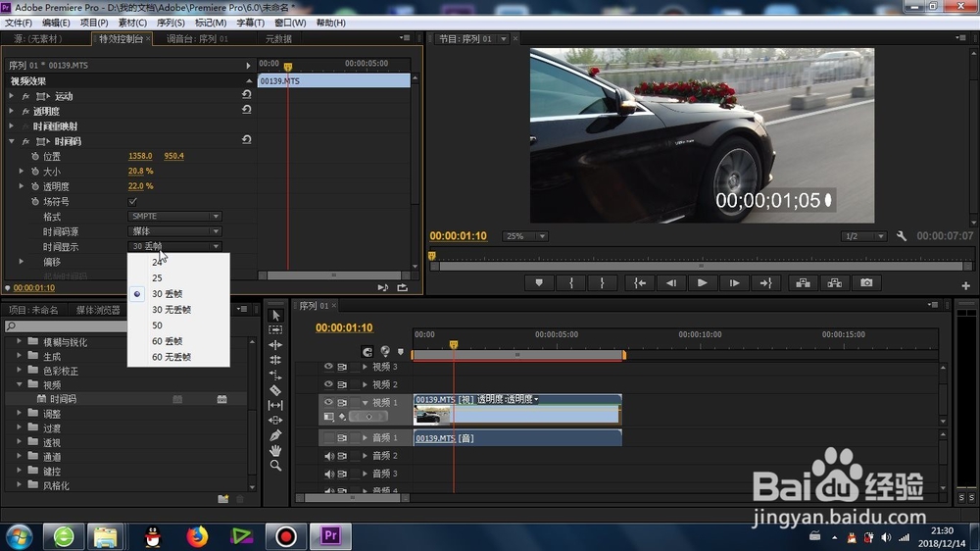Click new bin icon in effects panel
The width and height of the screenshot is (980, 551).
click(223, 498)
